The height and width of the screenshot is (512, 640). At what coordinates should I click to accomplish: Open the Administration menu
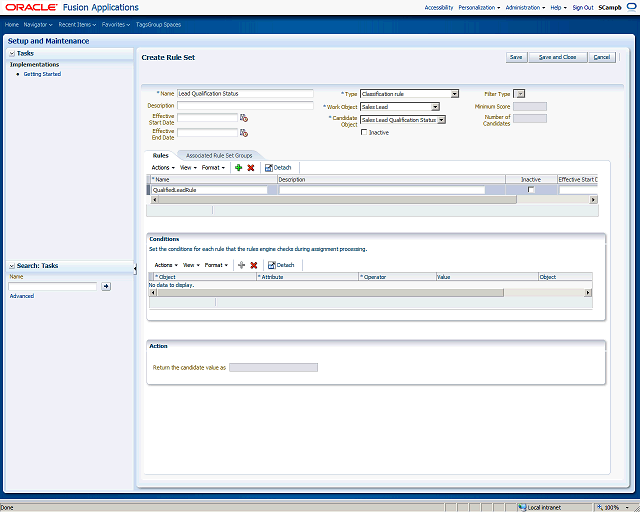pyautogui.click(x=525, y=7)
